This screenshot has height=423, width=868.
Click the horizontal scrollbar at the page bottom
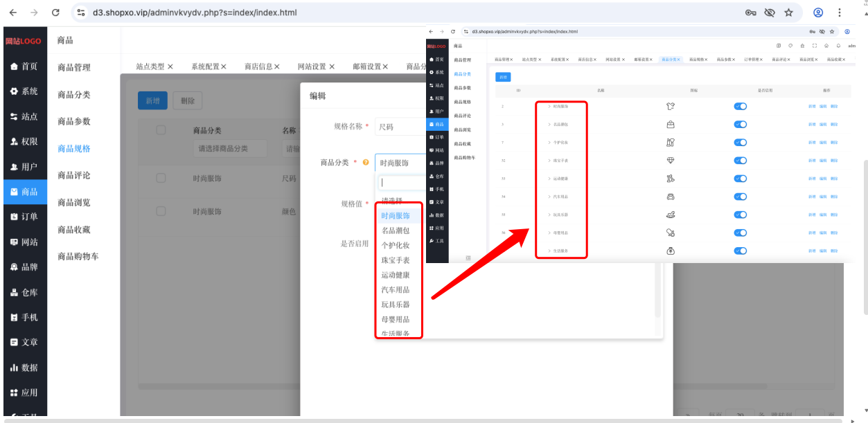click(x=424, y=420)
